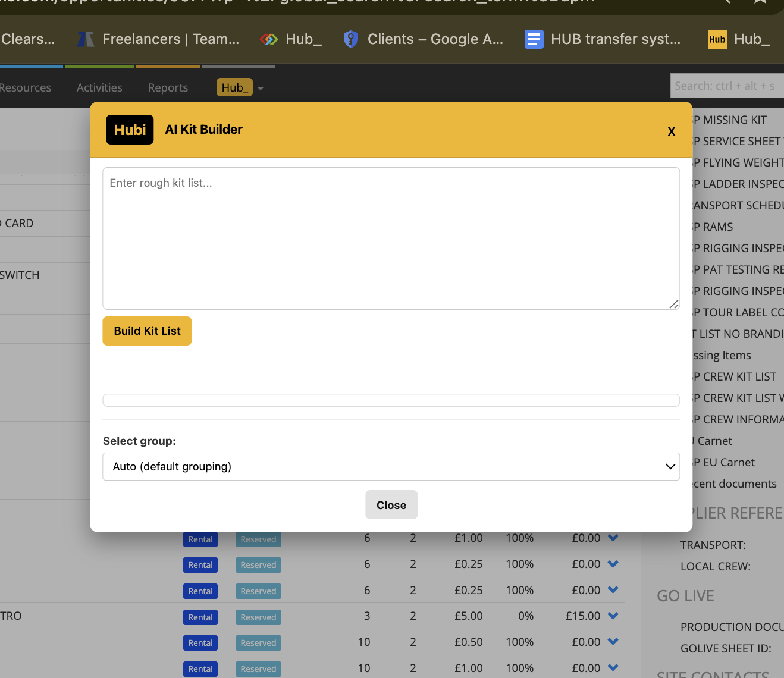Click Rental badge on the TRO row
The width and height of the screenshot is (784, 678).
coord(200,617)
